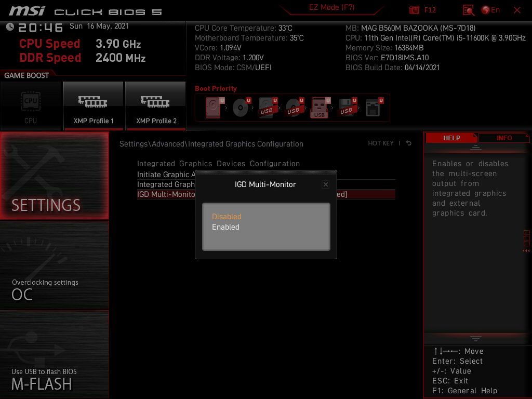
Task: Go back using the return arrow icon
Action: click(x=409, y=143)
